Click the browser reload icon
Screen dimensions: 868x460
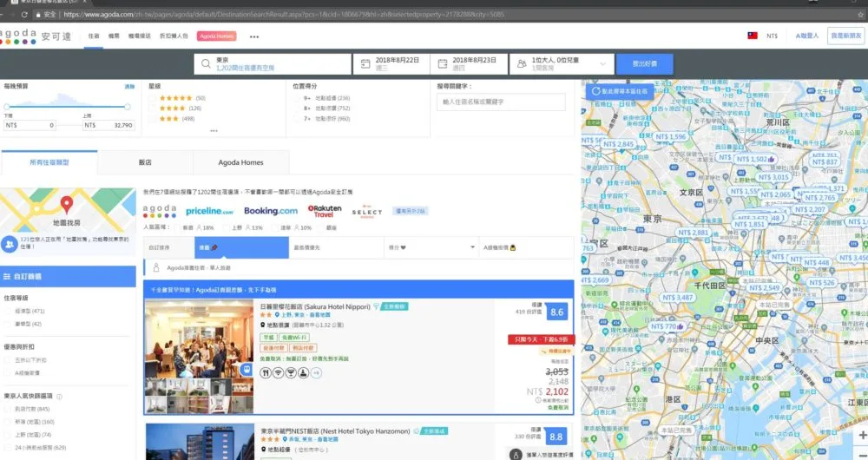point(24,15)
